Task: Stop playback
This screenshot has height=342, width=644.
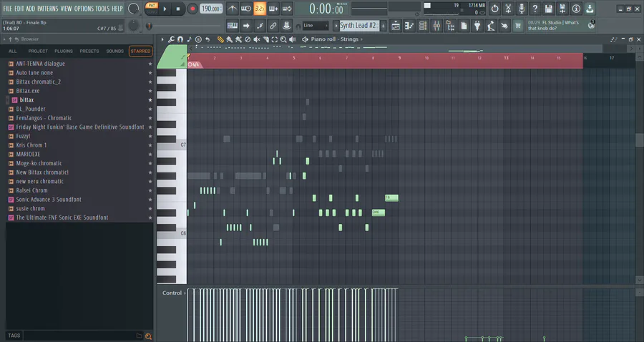Action: click(178, 9)
